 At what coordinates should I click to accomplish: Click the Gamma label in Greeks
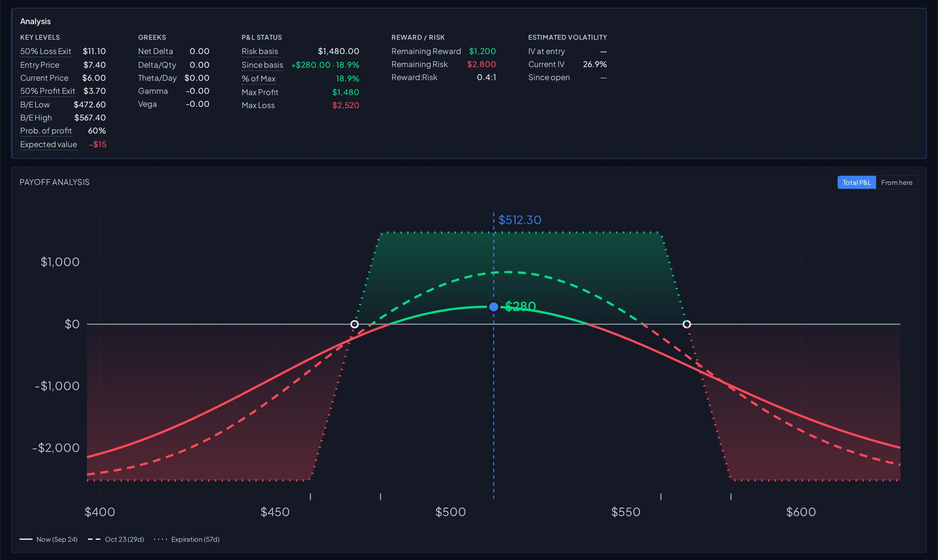(153, 91)
